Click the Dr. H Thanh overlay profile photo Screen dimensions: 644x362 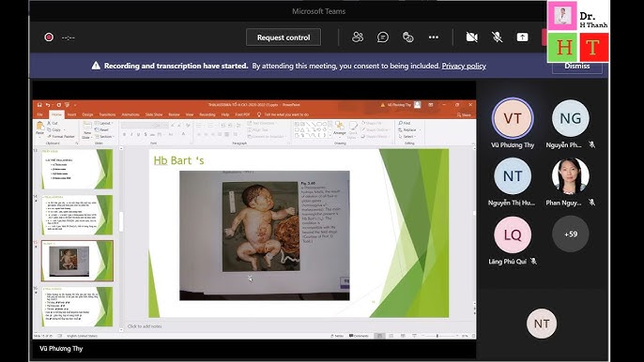(561, 16)
